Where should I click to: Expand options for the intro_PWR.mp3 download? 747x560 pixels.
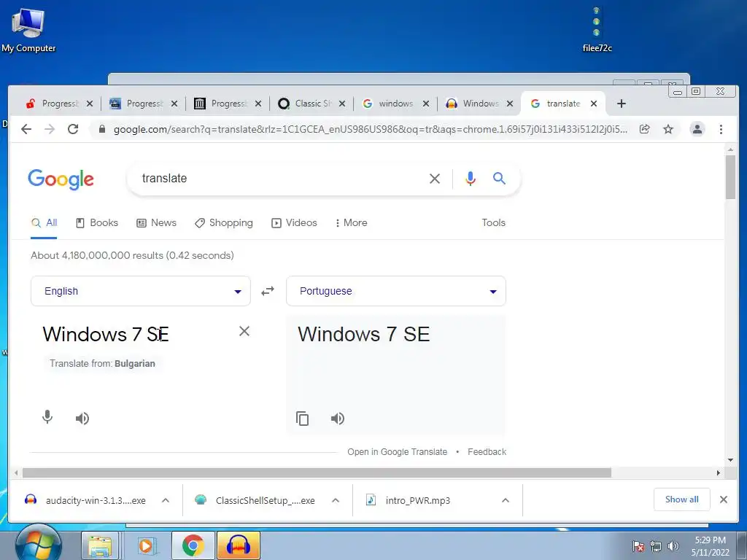(506, 500)
